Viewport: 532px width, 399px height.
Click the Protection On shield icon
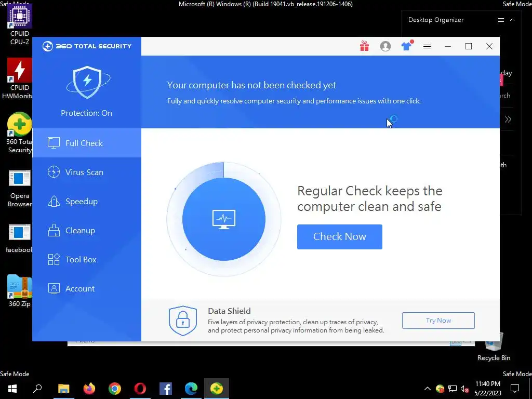[88, 82]
